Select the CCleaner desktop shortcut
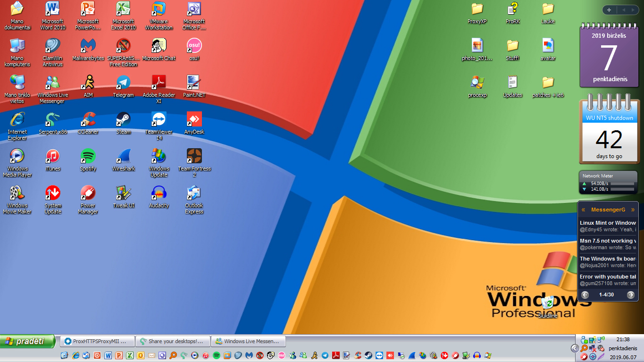Screen dimensions: 644x362 (88, 124)
